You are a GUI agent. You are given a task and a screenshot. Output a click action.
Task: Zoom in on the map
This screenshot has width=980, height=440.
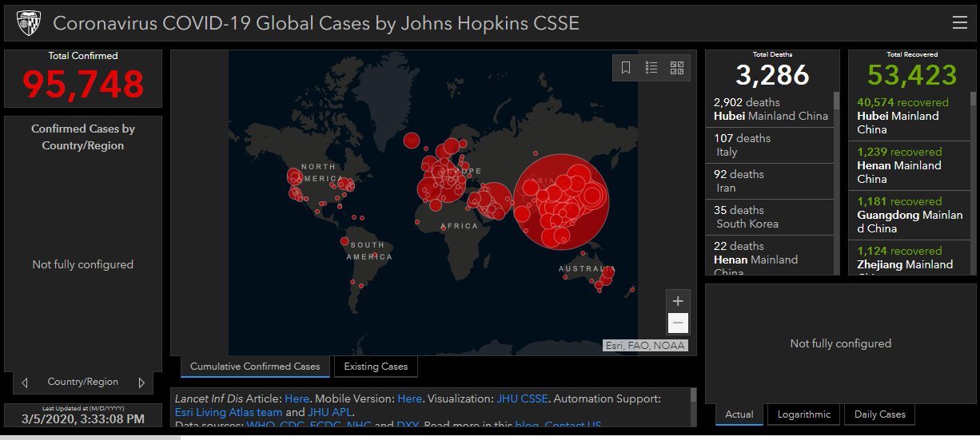[x=678, y=301]
